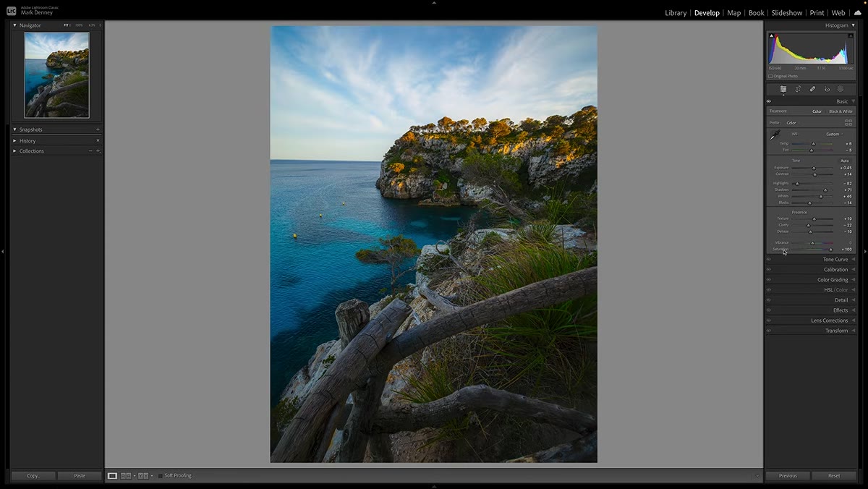This screenshot has height=489, width=868.
Task: Switch to the Library module
Action: pos(676,13)
